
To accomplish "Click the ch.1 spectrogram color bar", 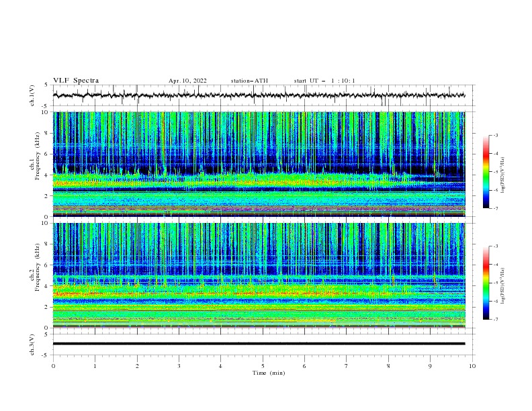I will click(x=486, y=172).
